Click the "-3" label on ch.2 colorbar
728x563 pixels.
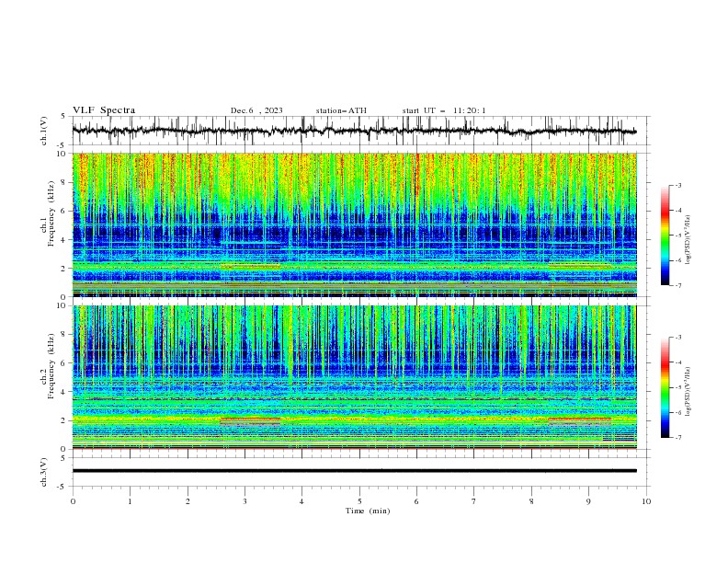678,338
